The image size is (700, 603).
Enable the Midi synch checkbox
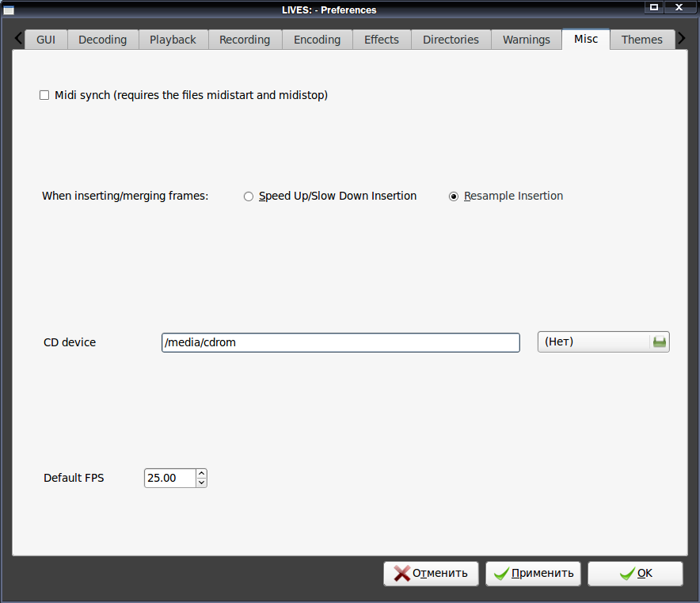[44, 95]
